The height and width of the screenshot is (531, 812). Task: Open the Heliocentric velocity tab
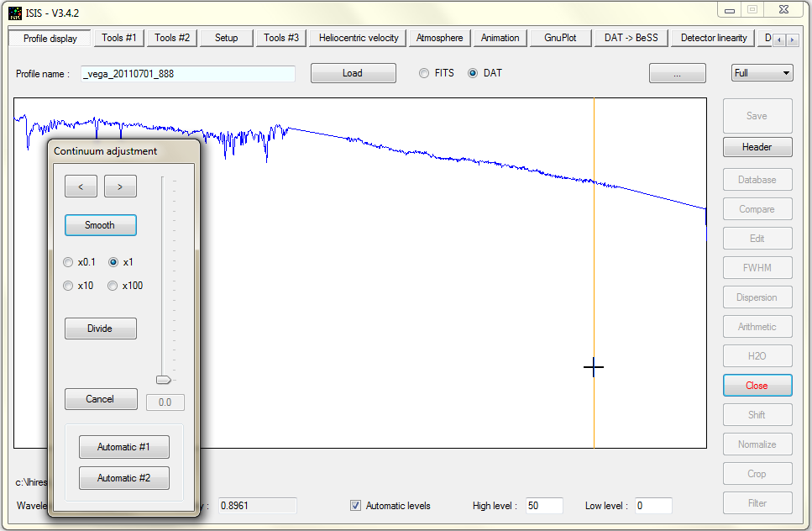click(x=359, y=38)
